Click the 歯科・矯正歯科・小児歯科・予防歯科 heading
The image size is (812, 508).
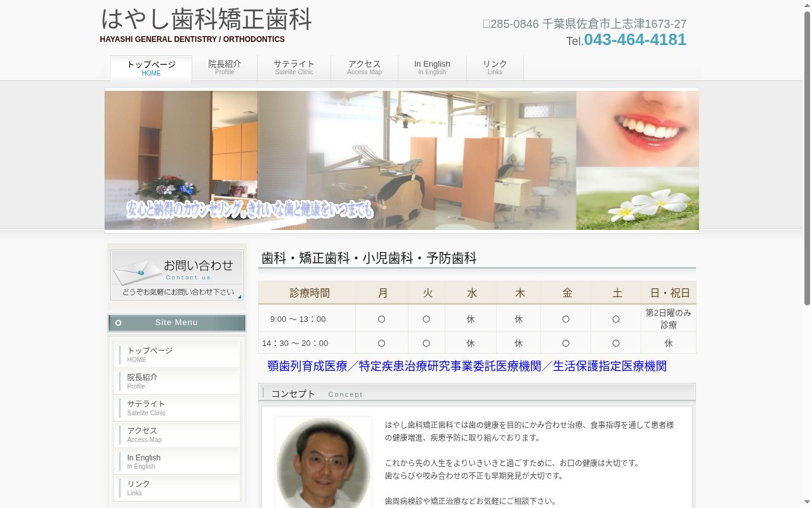369,258
